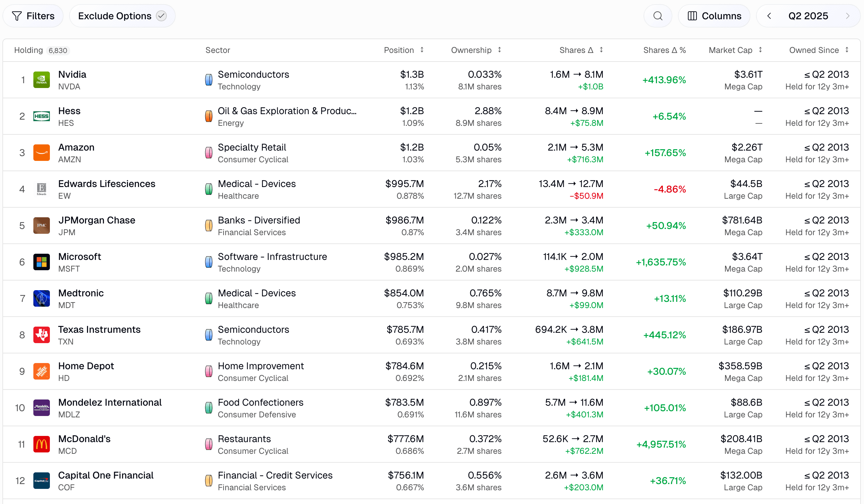864x504 pixels.
Task: Click the Amazon logo
Action: coord(41,152)
